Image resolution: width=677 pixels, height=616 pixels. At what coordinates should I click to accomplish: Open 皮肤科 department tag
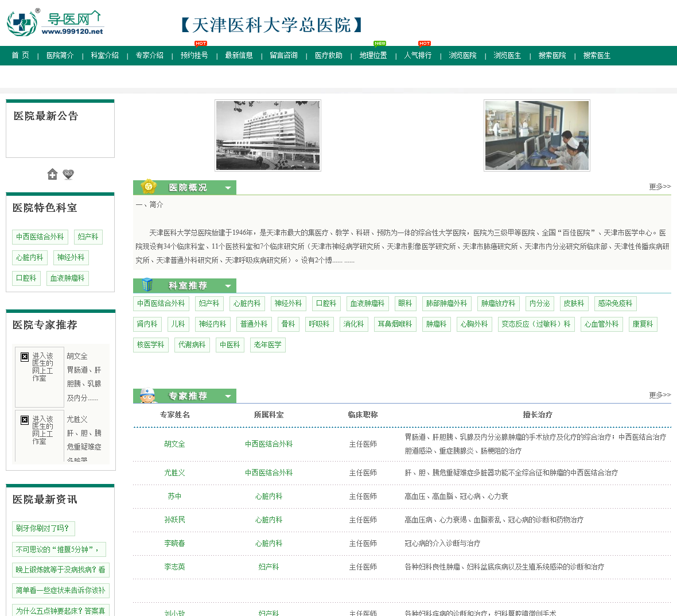(x=574, y=303)
